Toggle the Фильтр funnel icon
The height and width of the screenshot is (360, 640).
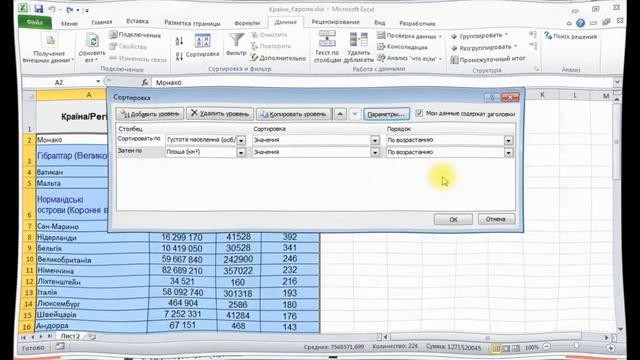point(236,41)
